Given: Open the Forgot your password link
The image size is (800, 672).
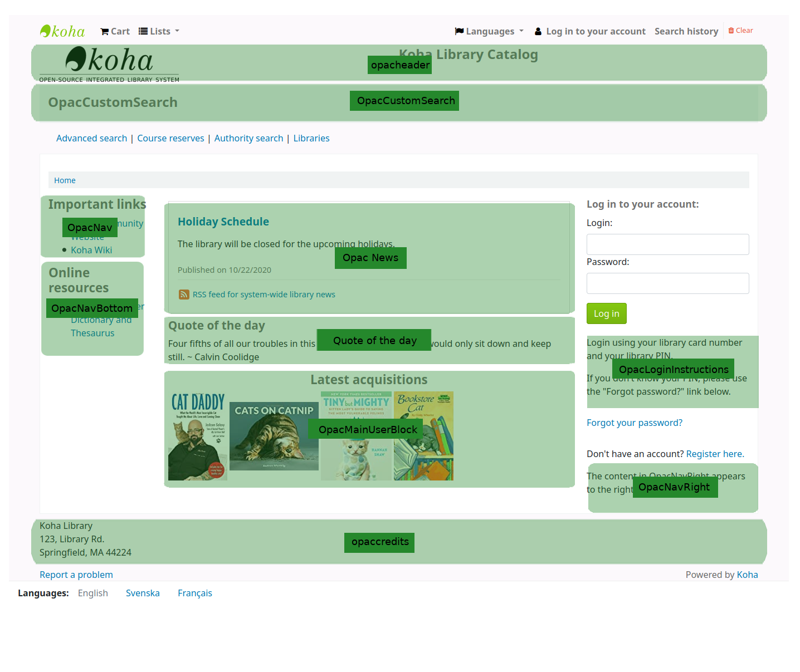Looking at the screenshot, I should pyautogui.click(x=635, y=423).
